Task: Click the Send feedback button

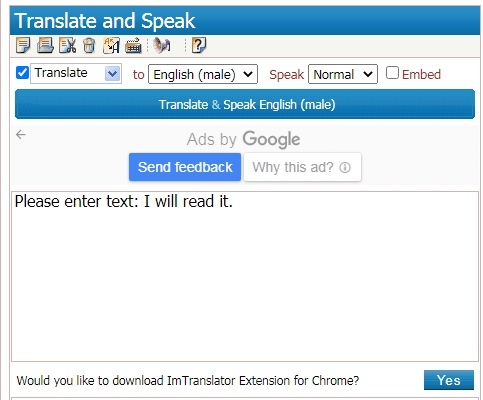Action: click(185, 167)
